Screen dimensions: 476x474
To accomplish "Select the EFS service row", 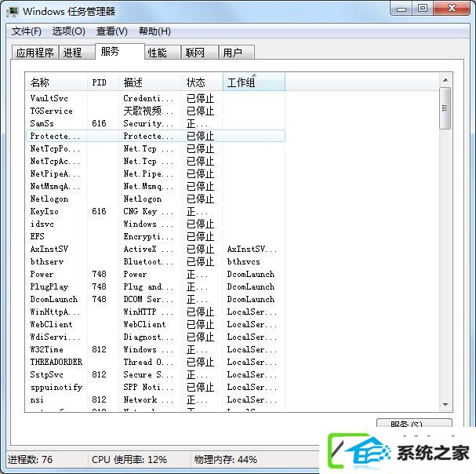I will point(155,236).
